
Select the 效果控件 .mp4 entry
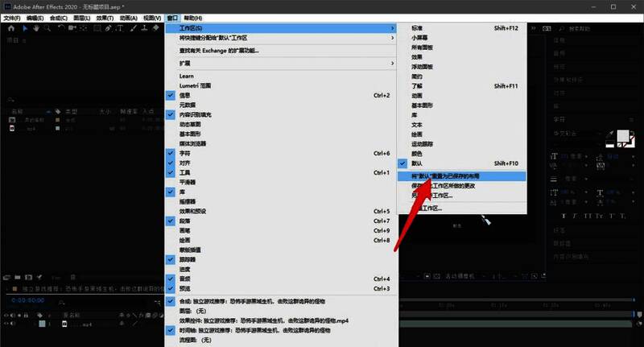pos(280,320)
